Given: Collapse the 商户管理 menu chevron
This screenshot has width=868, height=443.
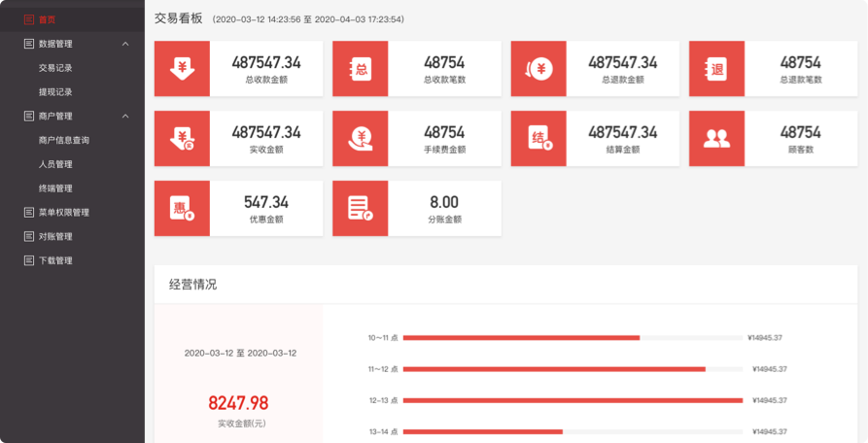Looking at the screenshot, I should pos(125,117).
